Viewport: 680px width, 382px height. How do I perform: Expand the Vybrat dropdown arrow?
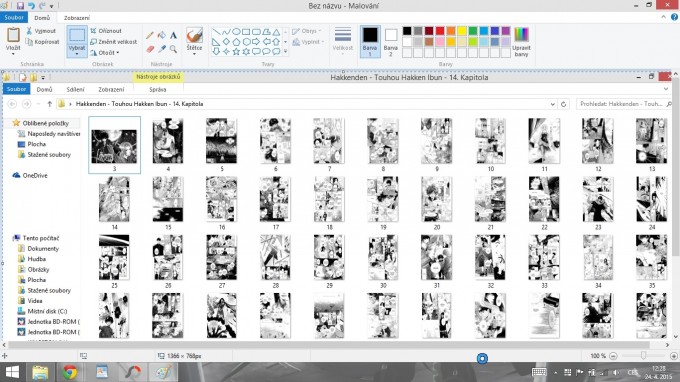pos(77,53)
